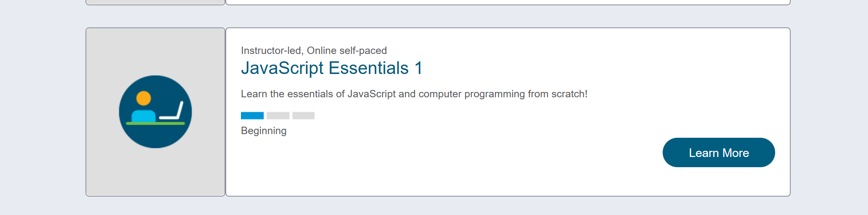Open the JavaScript Essentials 1 course title

click(331, 68)
